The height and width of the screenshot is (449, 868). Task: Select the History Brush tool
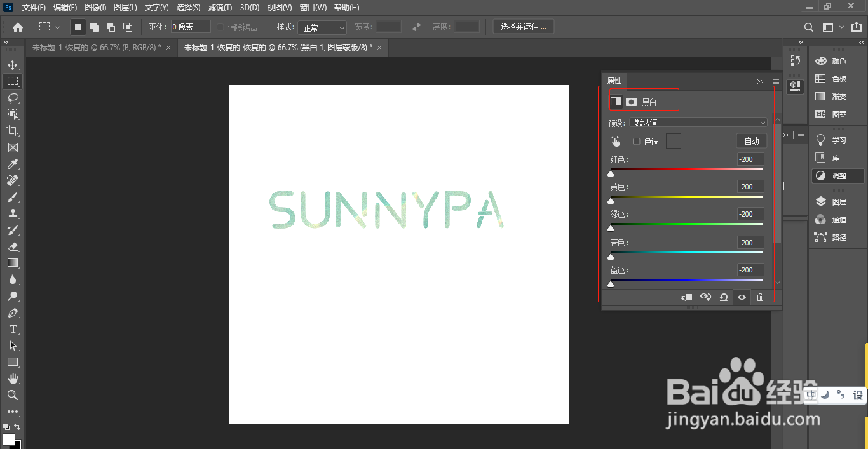12,230
